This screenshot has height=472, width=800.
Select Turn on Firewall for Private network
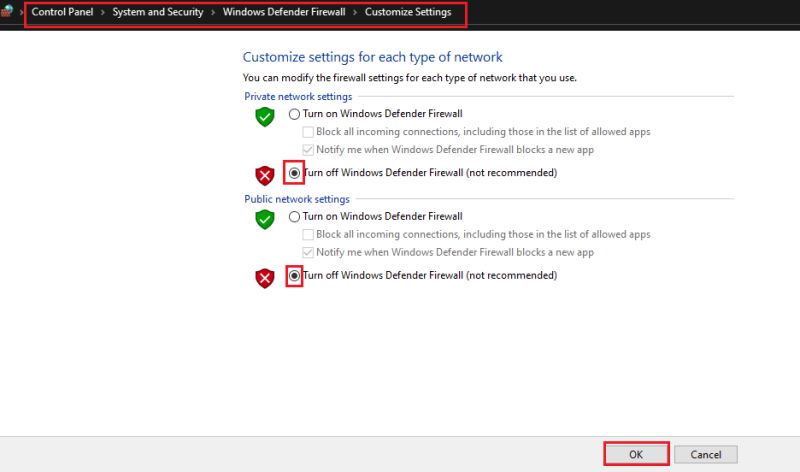pyautogui.click(x=294, y=114)
